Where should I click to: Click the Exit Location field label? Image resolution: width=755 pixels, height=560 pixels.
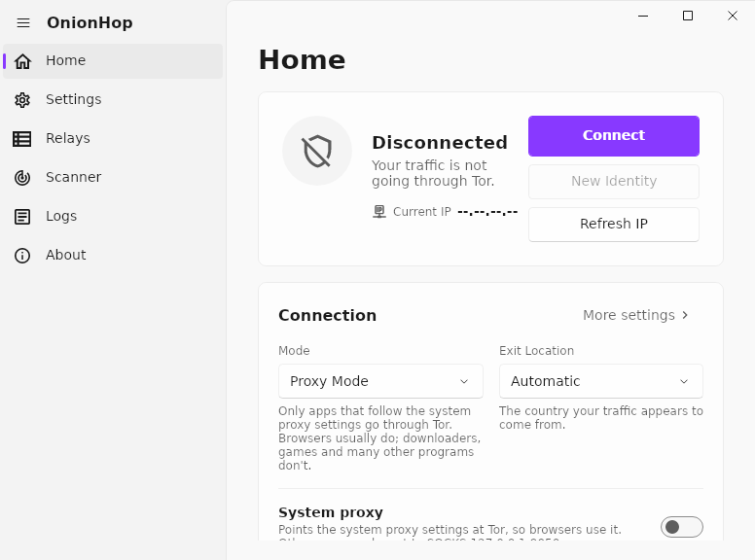pyautogui.click(x=536, y=351)
